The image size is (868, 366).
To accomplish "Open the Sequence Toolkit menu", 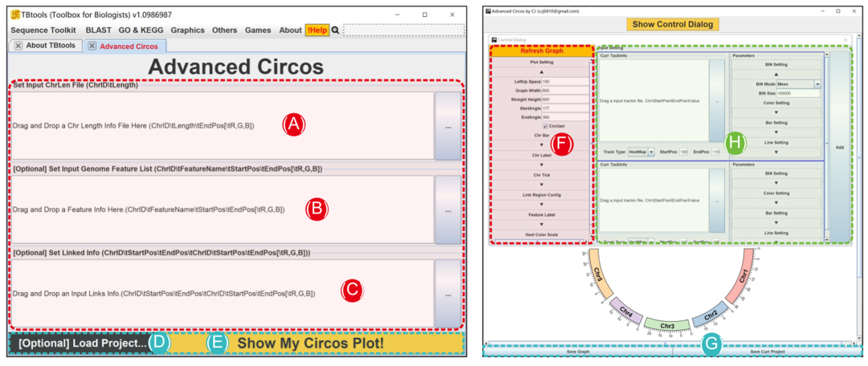I will [x=44, y=31].
